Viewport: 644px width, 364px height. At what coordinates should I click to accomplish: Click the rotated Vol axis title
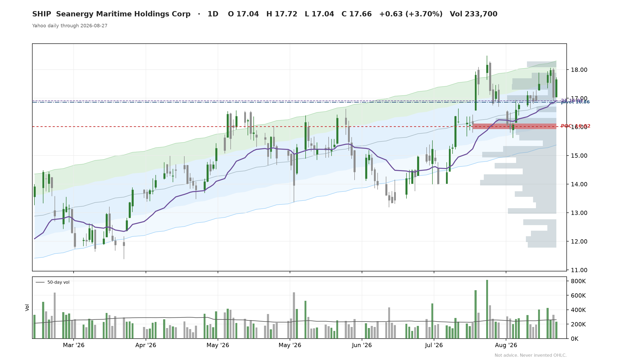27,308
